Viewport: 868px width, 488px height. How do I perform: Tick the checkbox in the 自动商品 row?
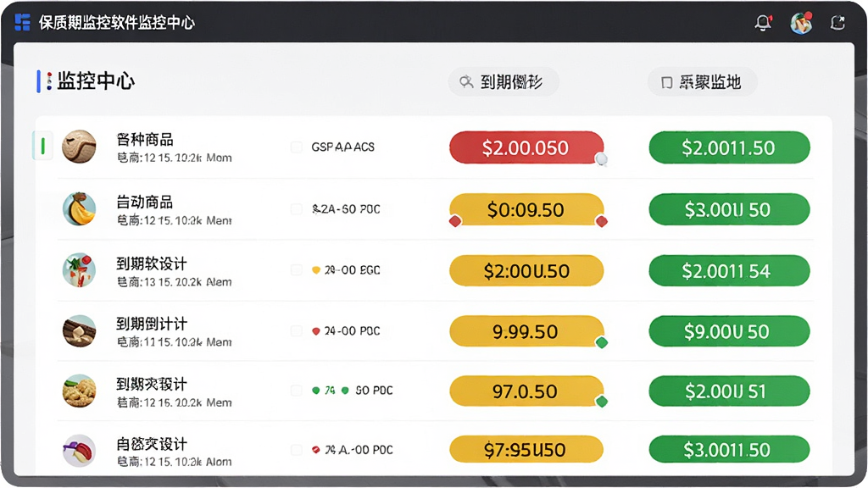297,208
